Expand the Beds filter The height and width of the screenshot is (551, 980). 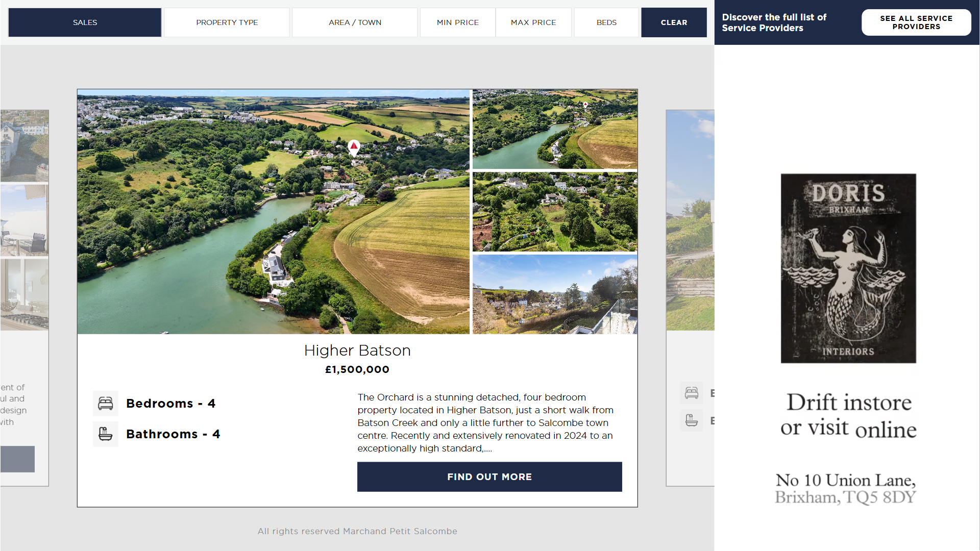(606, 22)
